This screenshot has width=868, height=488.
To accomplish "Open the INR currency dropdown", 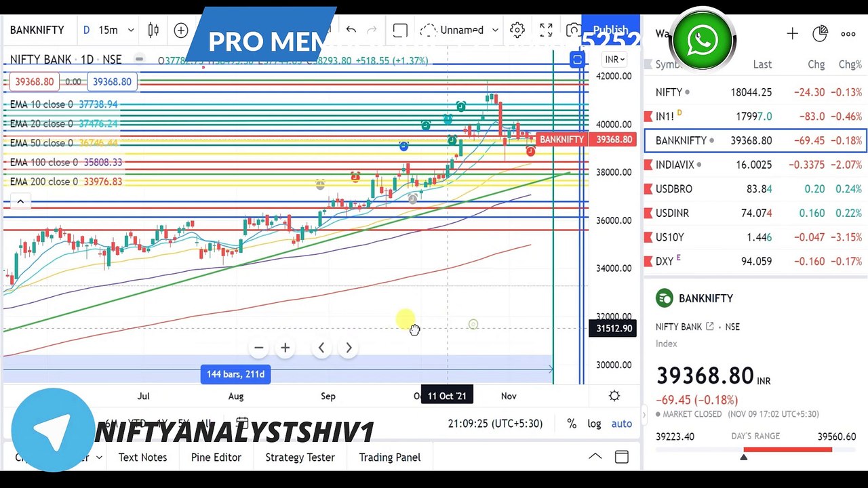I will (x=614, y=60).
